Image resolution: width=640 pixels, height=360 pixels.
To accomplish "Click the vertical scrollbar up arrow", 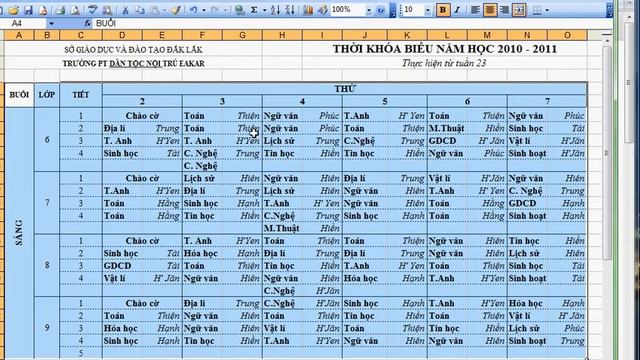I will point(607,41).
